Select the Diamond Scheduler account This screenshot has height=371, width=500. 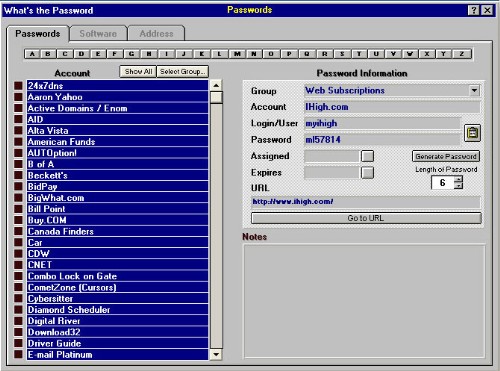pyautogui.click(x=117, y=310)
